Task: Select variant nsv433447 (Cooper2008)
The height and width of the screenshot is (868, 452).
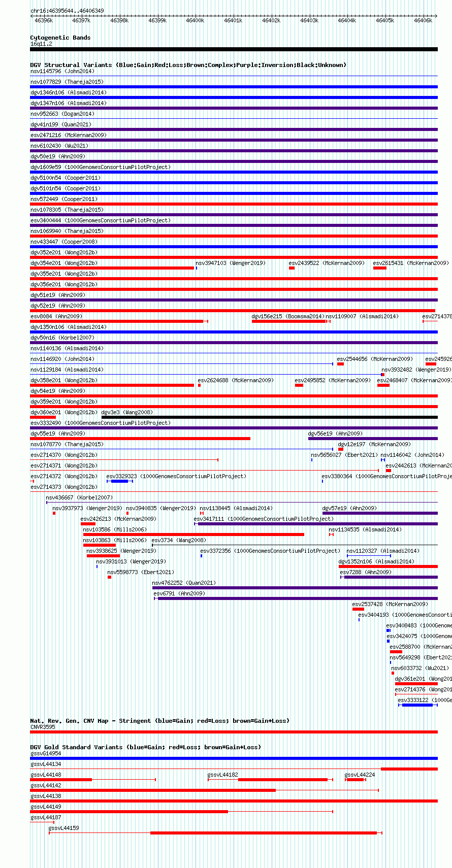Action: click(64, 242)
